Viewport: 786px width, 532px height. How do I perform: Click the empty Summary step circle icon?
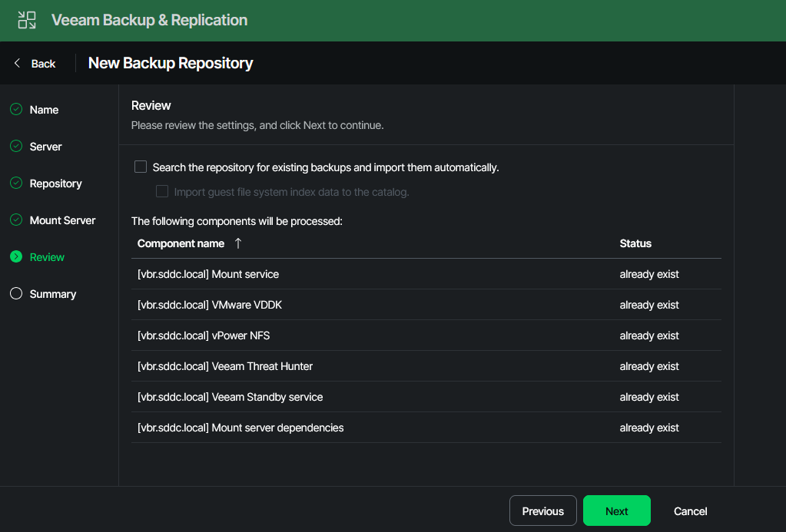coord(16,294)
